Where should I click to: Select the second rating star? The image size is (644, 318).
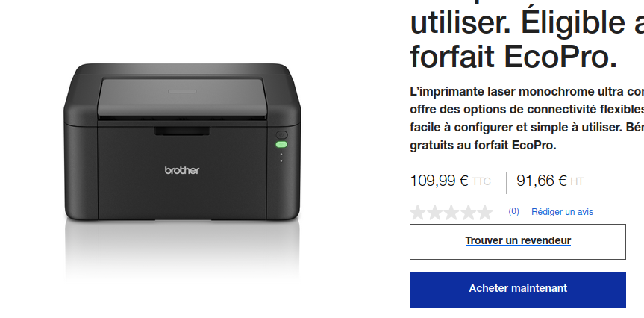click(434, 213)
